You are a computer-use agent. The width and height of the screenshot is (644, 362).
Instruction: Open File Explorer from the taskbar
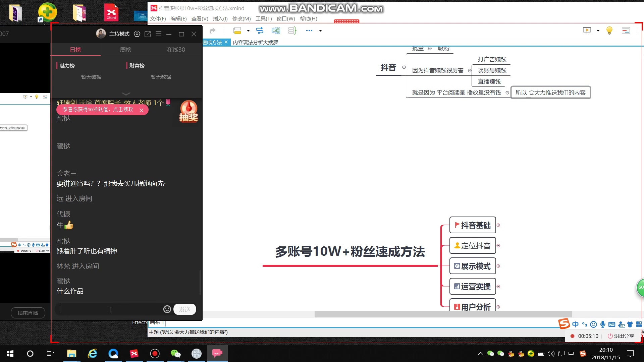[72, 354]
